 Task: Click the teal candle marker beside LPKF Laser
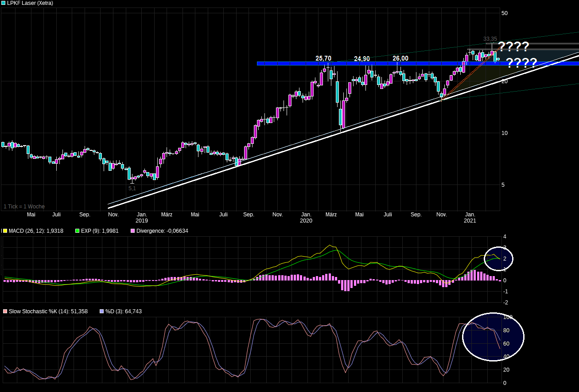pyautogui.click(x=4, y=3)
